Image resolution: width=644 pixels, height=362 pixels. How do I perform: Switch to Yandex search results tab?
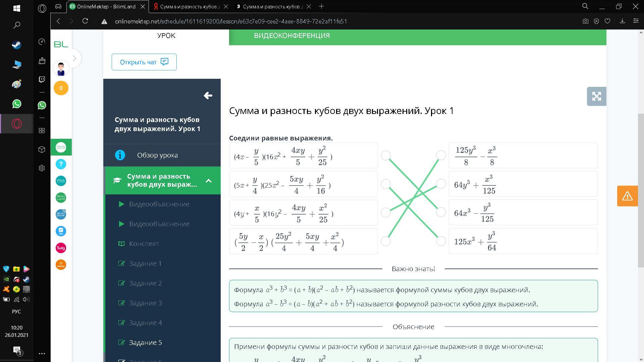[190, 6]
